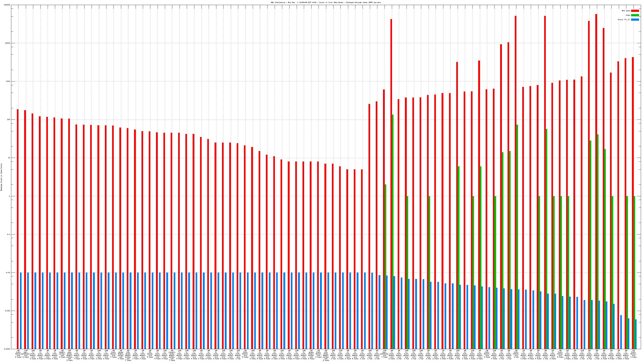Click the leftmost blue score bar
This screenshot has width=644, height=362.
click(21, 310)
